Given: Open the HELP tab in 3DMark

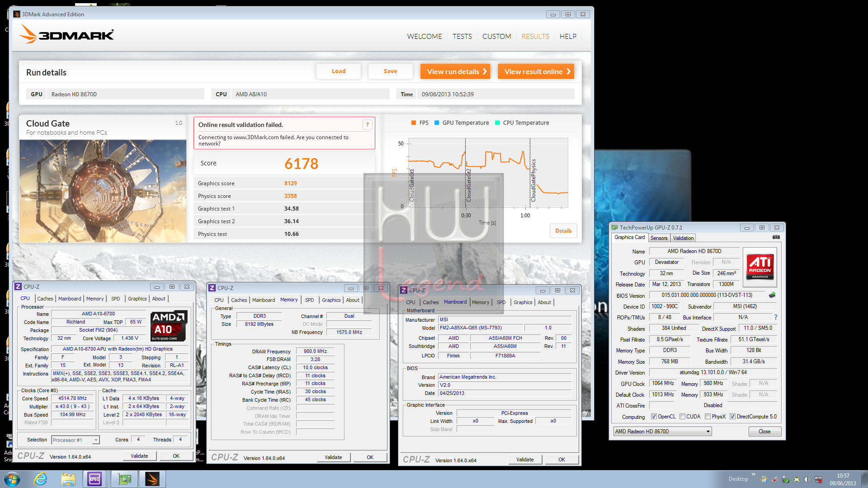Looking at the screenshot, I should pos(568,36).
